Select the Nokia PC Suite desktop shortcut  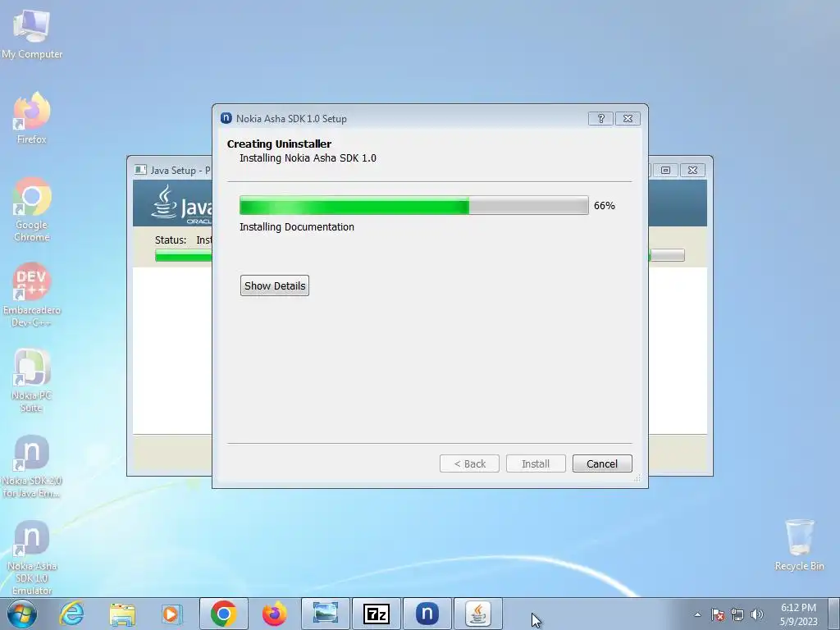[32, 381]
